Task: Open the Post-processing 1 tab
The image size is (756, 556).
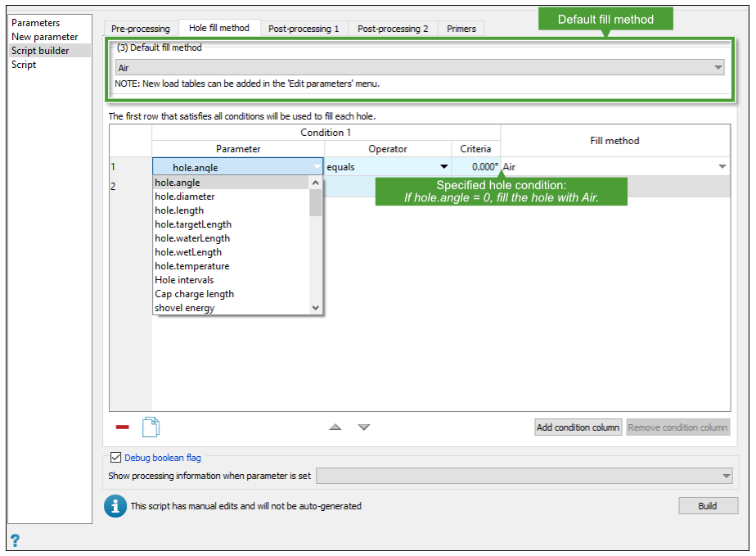Action: point(304,29)
